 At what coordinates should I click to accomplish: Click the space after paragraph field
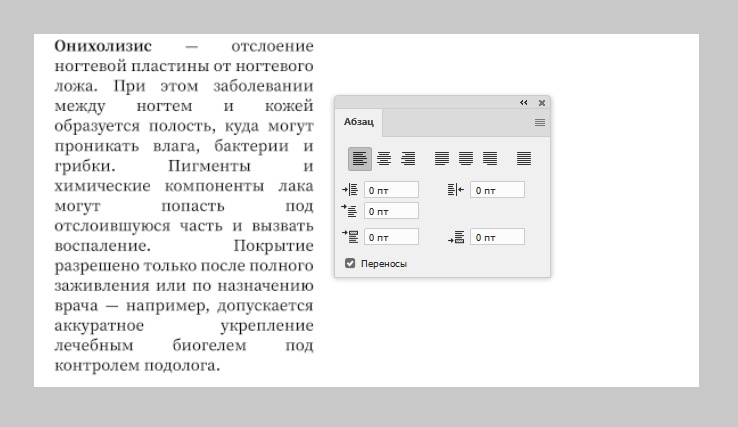(497, 237)
